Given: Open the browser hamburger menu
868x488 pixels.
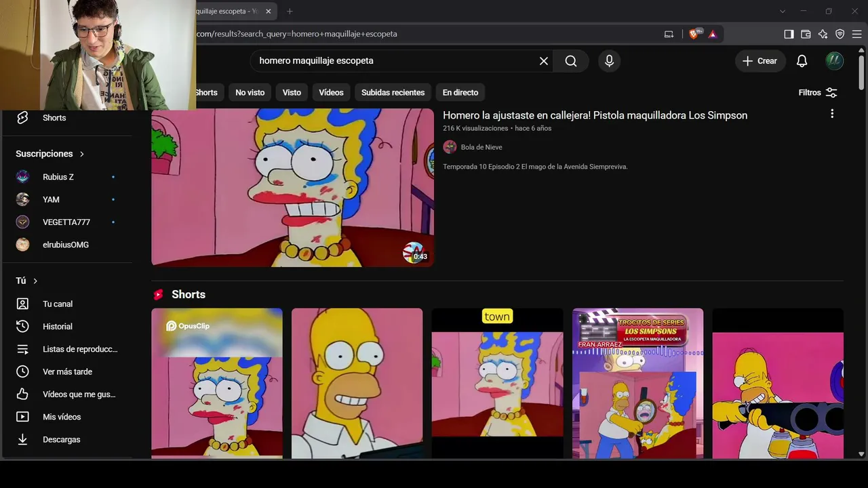Looking at the screenshot, I should (x=857, y=34).
